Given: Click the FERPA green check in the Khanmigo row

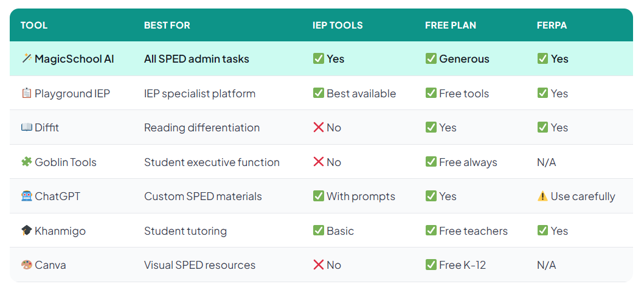Looking at the screenshot, I should 542,230.
